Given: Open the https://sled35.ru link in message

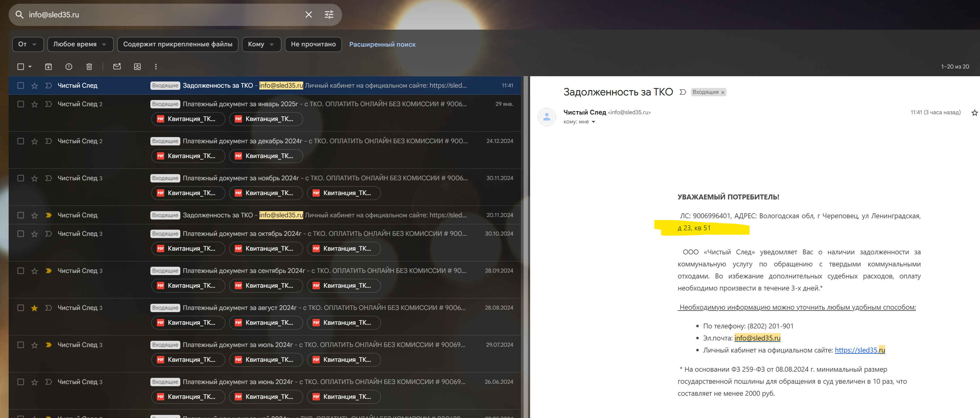Looking at the screenshot, I should click(859, 350).
